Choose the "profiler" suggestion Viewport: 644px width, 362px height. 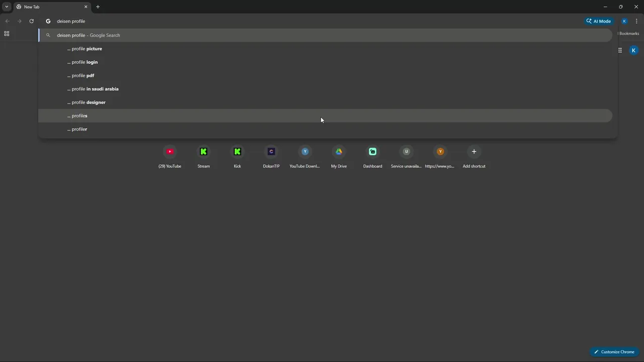325,129
